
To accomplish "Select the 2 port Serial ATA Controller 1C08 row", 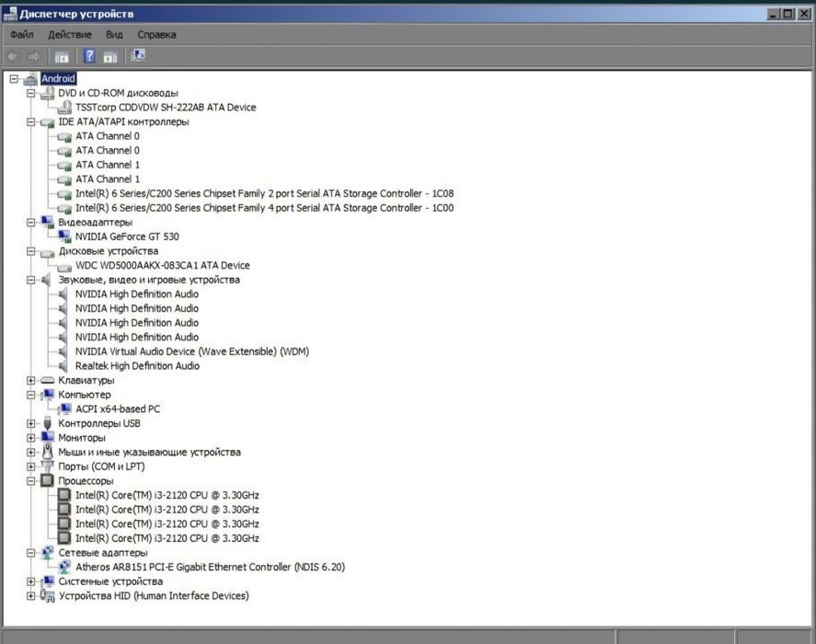I will pos(264,194).
